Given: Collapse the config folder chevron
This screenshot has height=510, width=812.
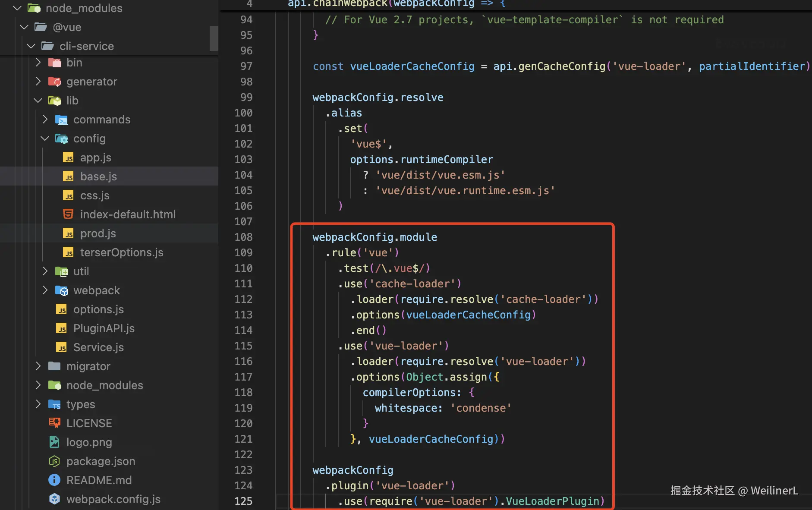Looking at the screenshot, I should (45, 139).
